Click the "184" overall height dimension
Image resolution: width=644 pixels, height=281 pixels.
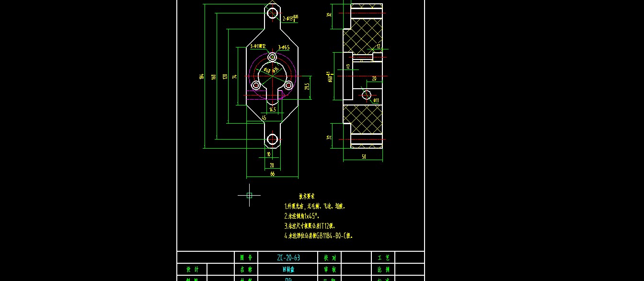202,76
